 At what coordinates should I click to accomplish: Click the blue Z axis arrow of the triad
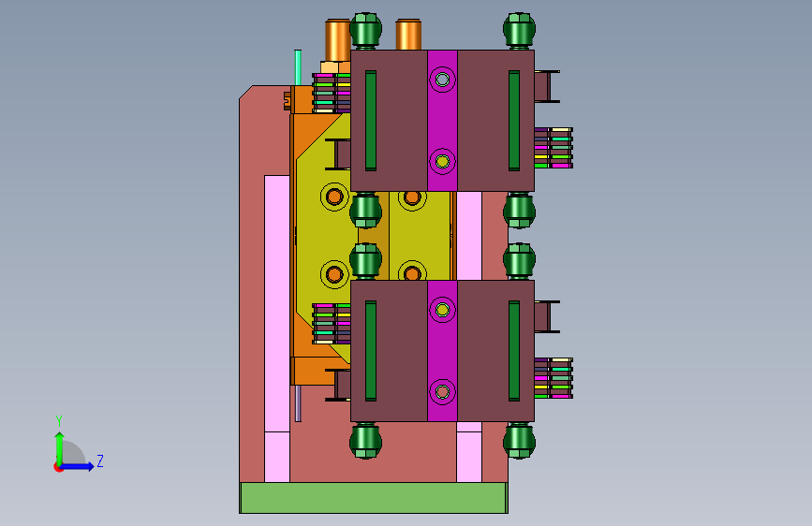77,466
